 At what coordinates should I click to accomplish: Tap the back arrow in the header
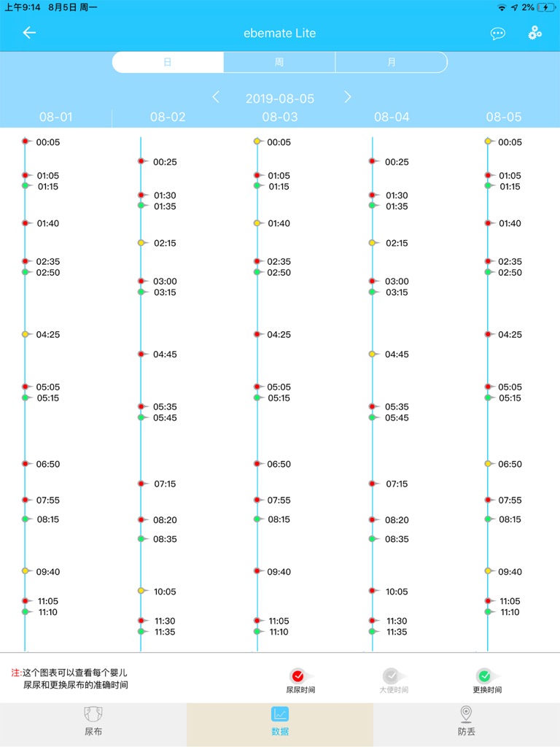pyautogui.click(x=28, y=33)
